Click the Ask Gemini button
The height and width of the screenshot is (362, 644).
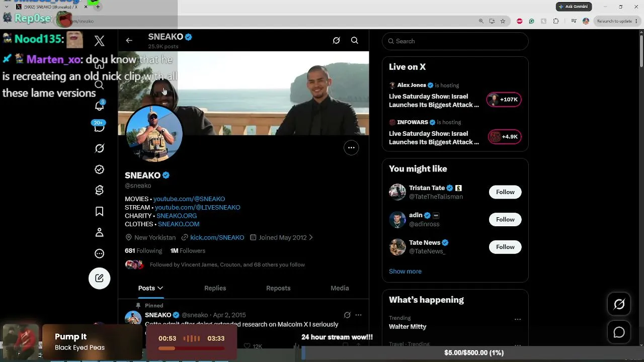pos(574,7)
